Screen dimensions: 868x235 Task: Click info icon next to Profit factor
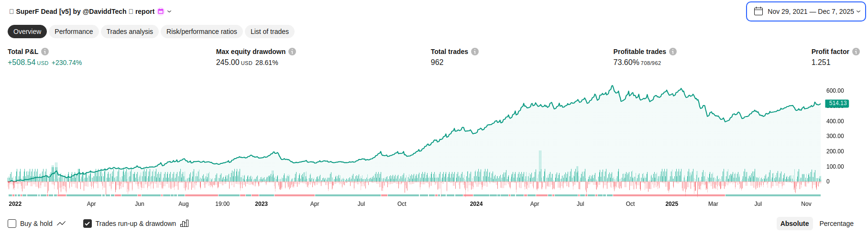coord(856,52)
